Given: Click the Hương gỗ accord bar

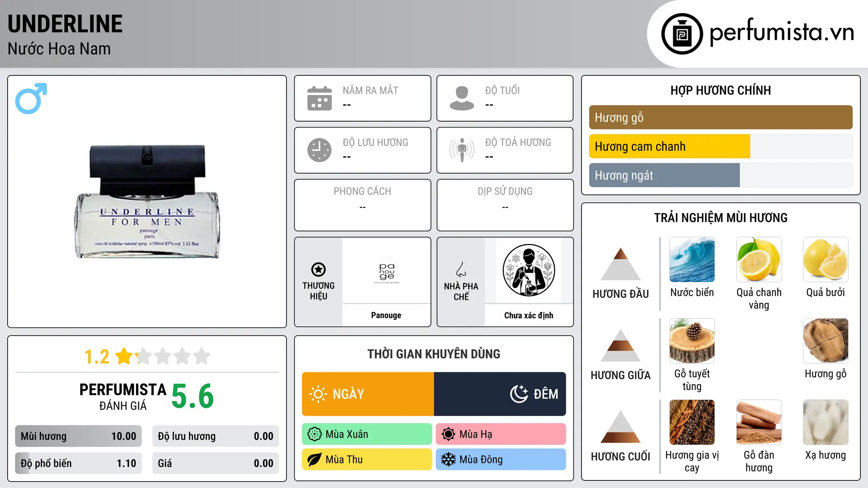Looking at the screenshot, I should (721, 117).
